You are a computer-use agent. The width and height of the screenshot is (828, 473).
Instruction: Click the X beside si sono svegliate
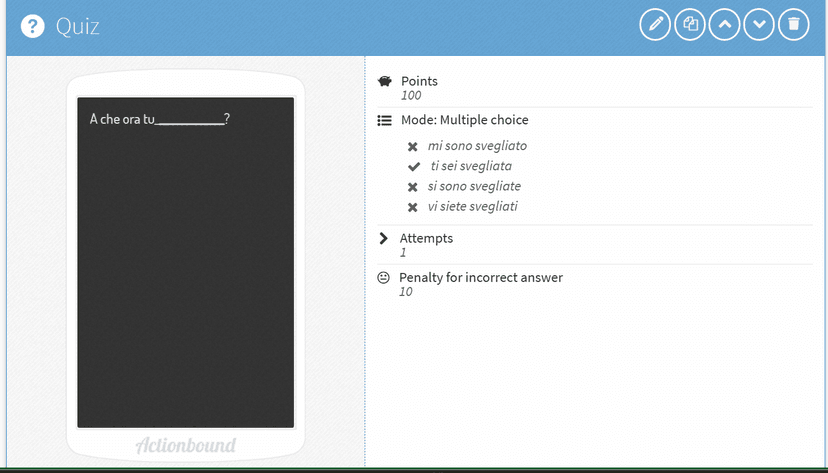click(413, 187)
